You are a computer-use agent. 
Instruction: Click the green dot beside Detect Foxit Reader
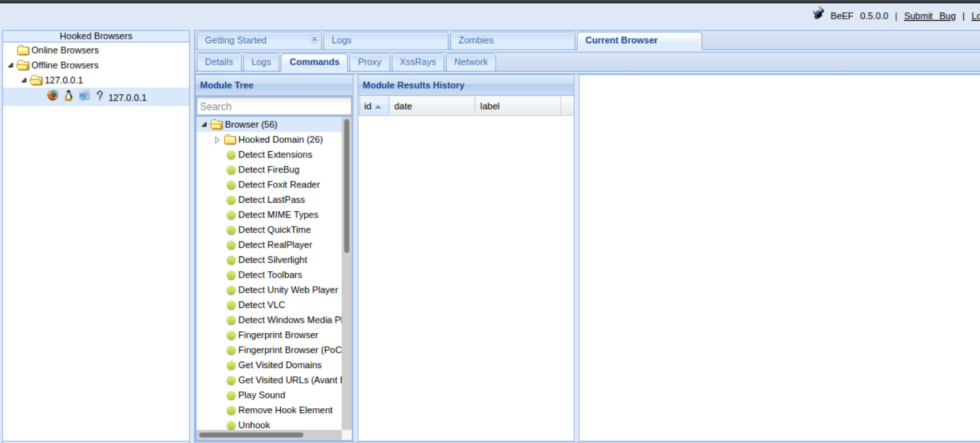point(231,185)
